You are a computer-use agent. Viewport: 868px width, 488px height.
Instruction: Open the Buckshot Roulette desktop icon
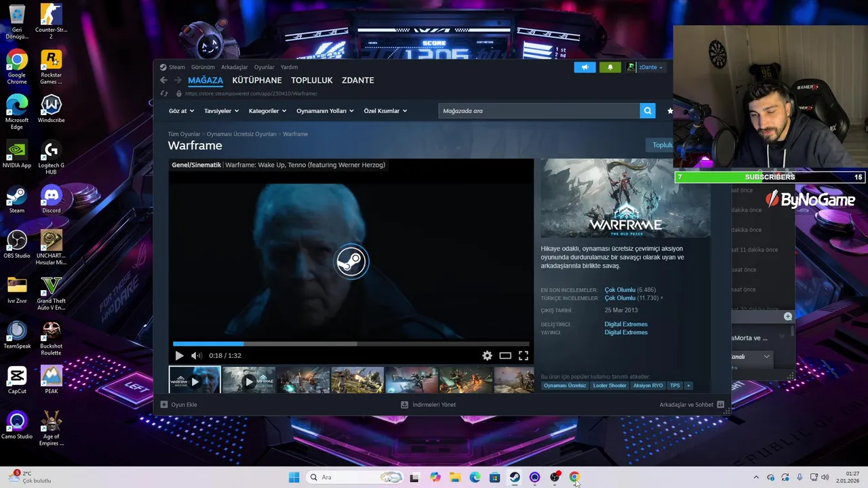click(51, 338)
